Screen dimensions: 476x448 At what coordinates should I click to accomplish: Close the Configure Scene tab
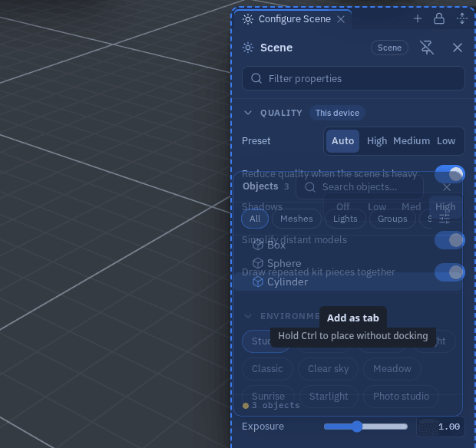tap(341, 19)
